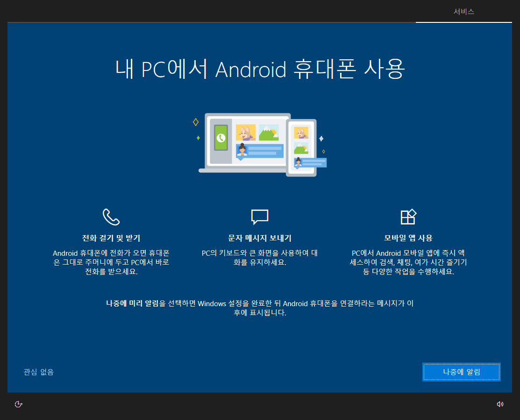
Task: Click the mobile apps grid icon
Action: tap(408, 217)
